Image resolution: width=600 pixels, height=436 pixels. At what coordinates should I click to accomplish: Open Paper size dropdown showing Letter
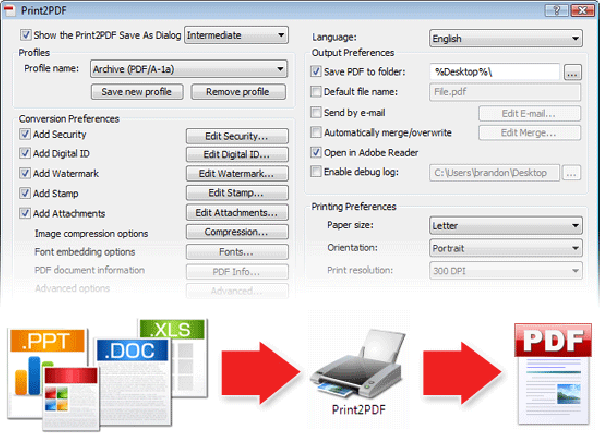(x=506, y=225)
